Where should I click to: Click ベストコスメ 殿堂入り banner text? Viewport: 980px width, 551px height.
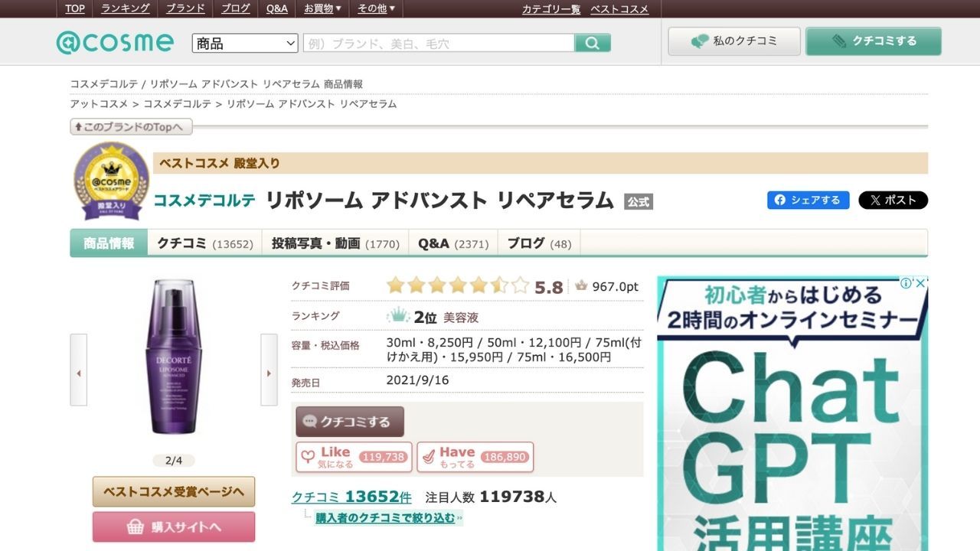click(x=220, y=163)
